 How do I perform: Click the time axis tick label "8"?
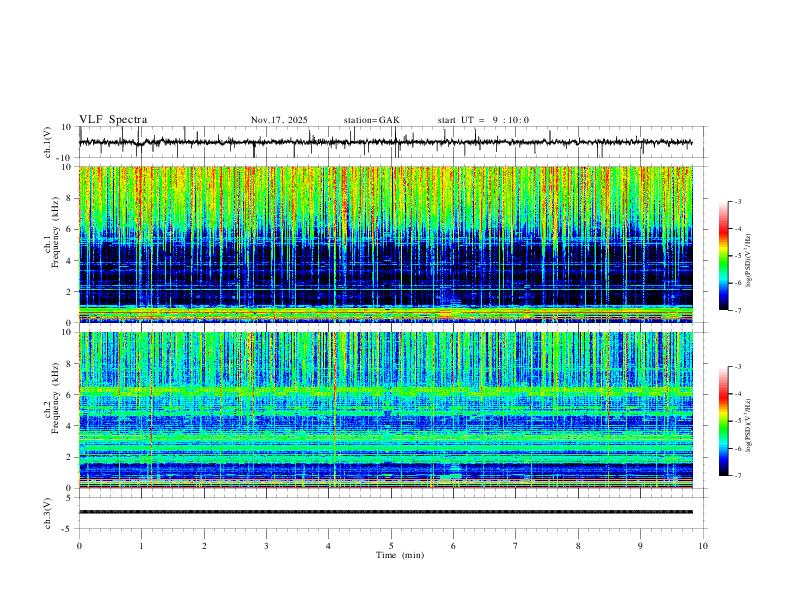[578, 546]
